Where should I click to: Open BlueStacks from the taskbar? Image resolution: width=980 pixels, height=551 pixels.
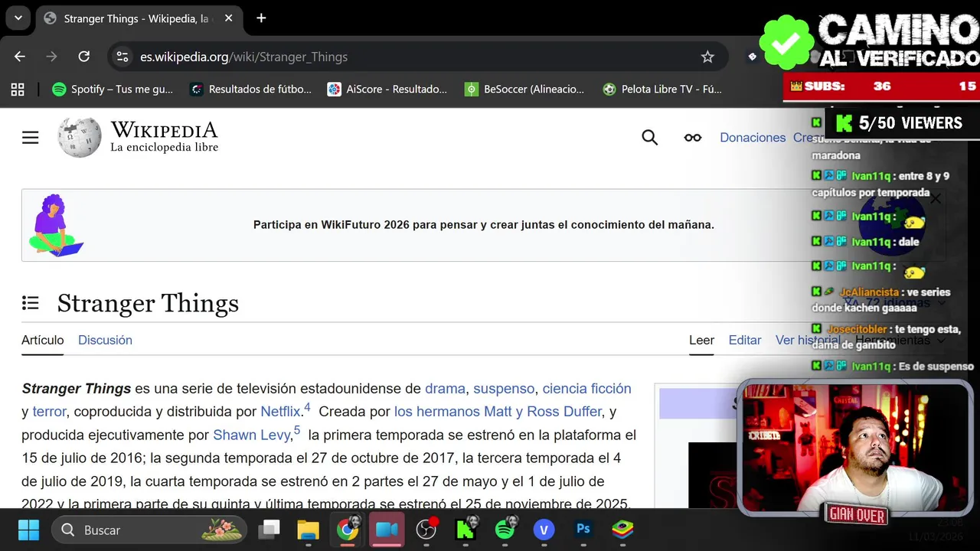(x=622, y=530)
